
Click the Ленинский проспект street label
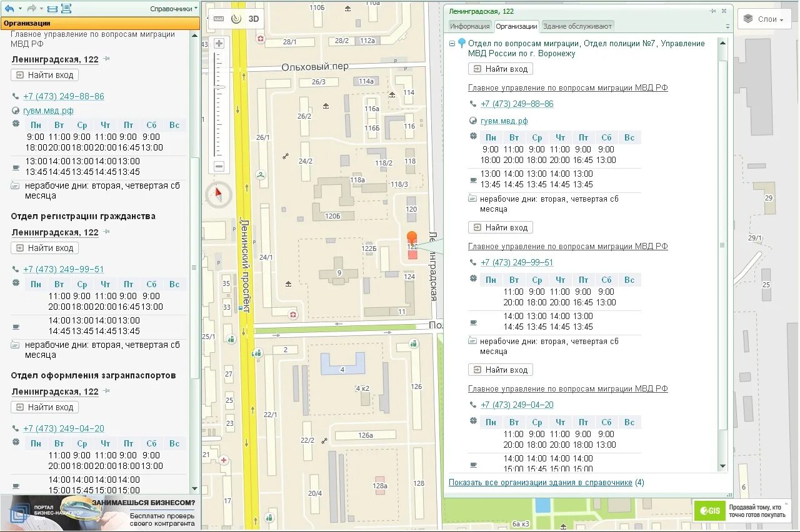pos(246,265)
